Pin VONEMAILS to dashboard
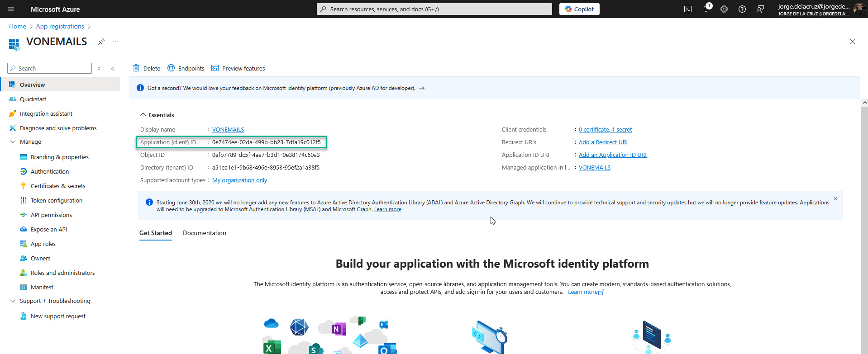 tap(101, 42)
